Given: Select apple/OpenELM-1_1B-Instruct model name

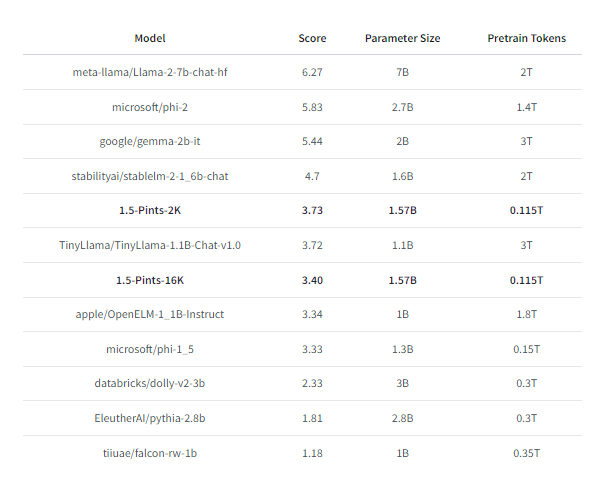Looking at the screenshot, I should [150, 314].
